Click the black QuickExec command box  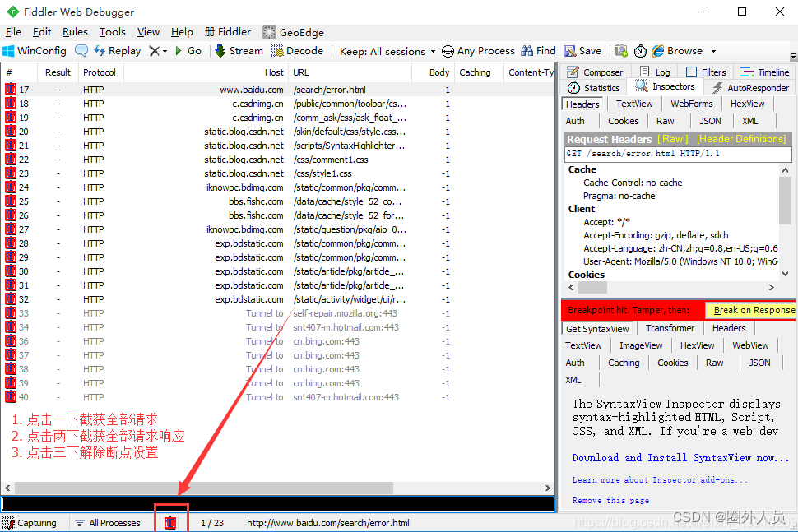tap(277, 504)
